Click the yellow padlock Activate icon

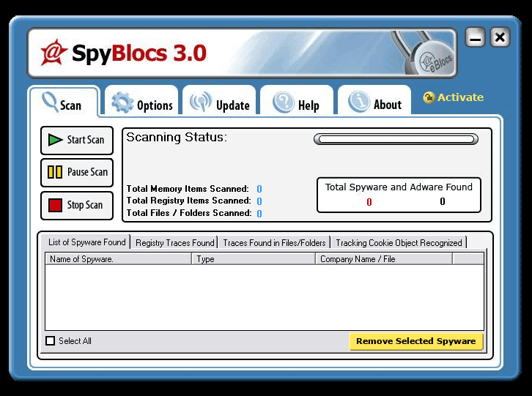pos(429,97)
